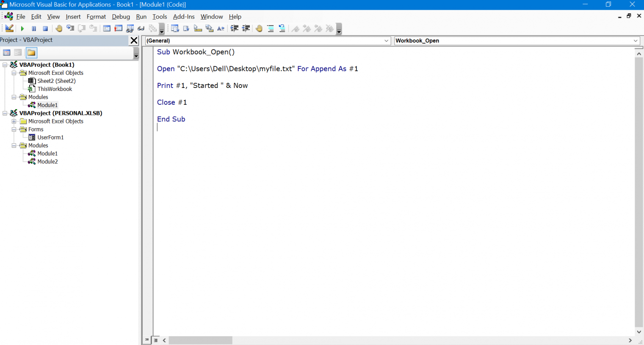
Task: Open the Insert menu
Action: (x=73, y=16)
